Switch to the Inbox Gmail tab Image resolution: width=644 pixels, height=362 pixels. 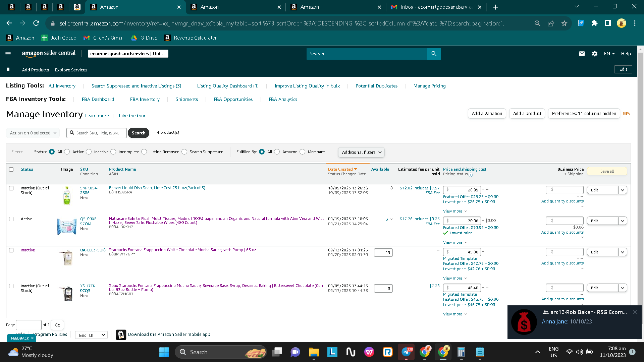436,7
